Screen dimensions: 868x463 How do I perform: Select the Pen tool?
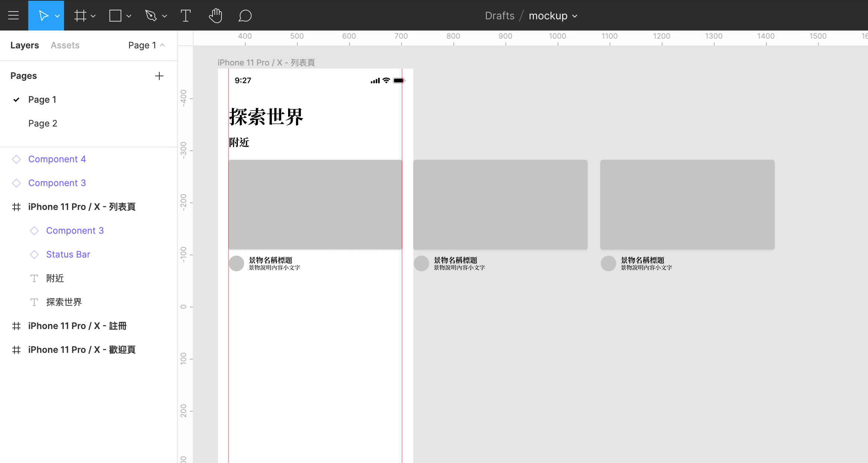(x=151, y=16)
